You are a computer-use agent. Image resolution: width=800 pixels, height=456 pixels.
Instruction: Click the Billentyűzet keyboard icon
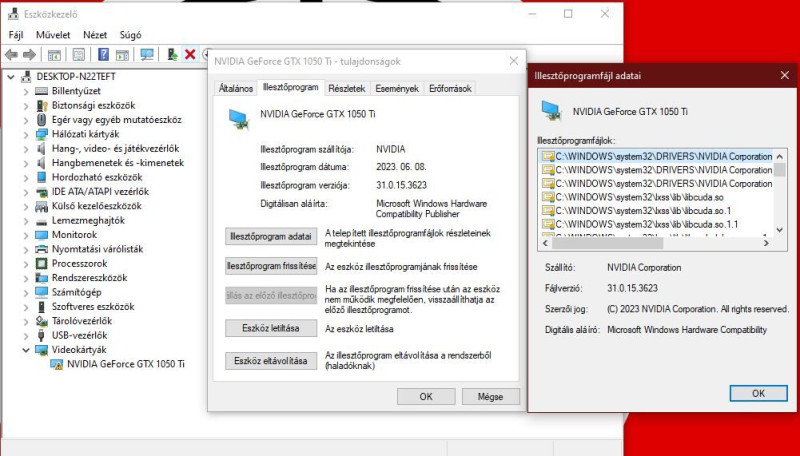[x=41, y=91]
